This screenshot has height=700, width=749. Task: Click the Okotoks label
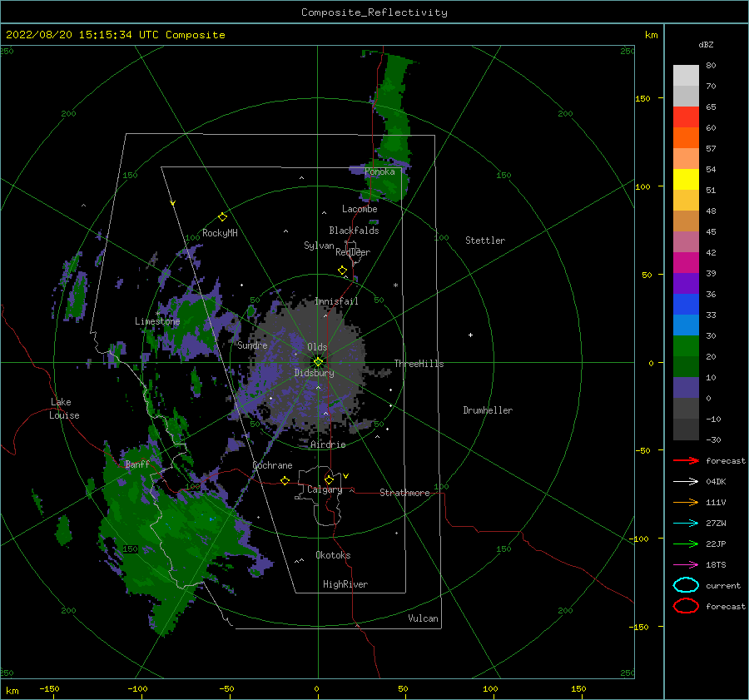(333, 555)
